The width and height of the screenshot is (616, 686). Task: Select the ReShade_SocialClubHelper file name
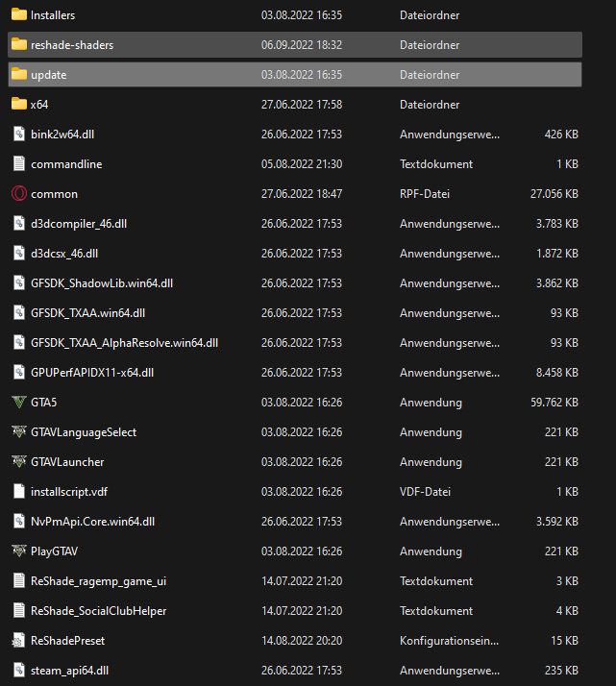click(x=98, y=611)
